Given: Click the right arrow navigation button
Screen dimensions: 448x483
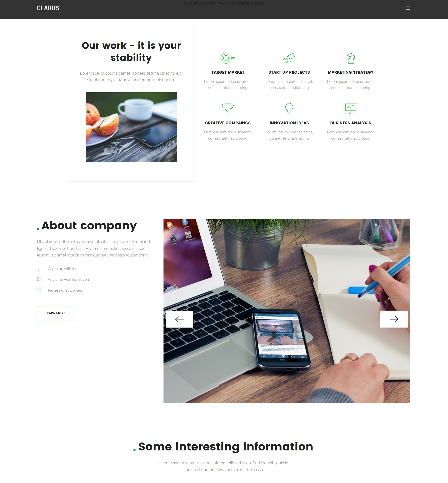Looking at the screenshot, I should (x=394, y=319).
